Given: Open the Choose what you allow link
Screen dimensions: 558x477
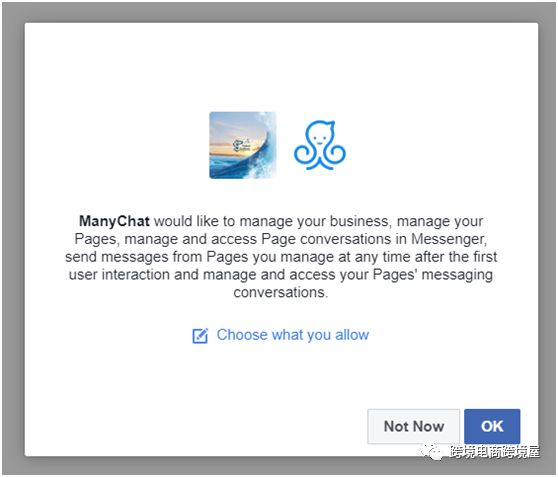Looking at the screenshot, I should [293, 335].
